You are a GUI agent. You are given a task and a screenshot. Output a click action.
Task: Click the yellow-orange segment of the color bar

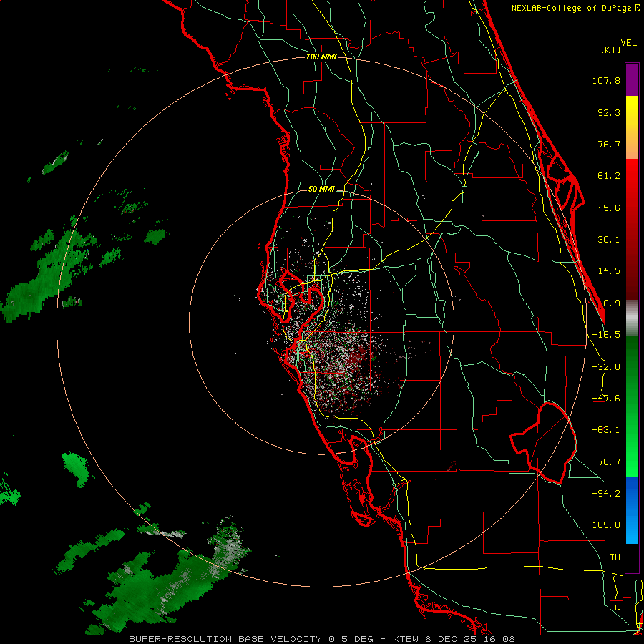coord(632,127)
